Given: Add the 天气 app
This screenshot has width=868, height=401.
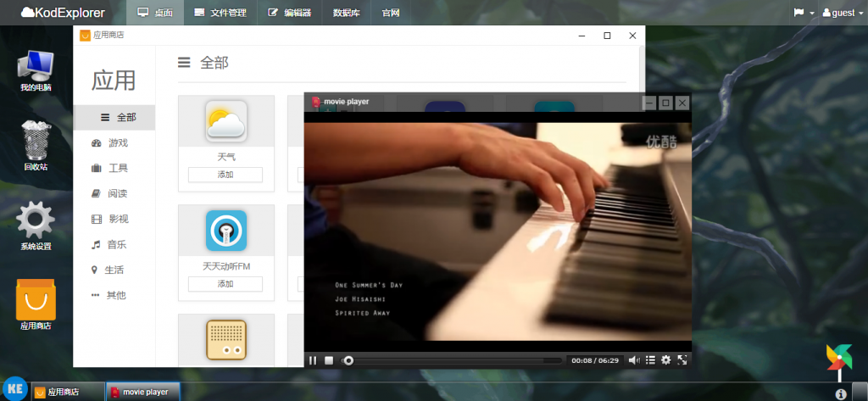Looking at the screenshot, I should [x=225, y=175].
